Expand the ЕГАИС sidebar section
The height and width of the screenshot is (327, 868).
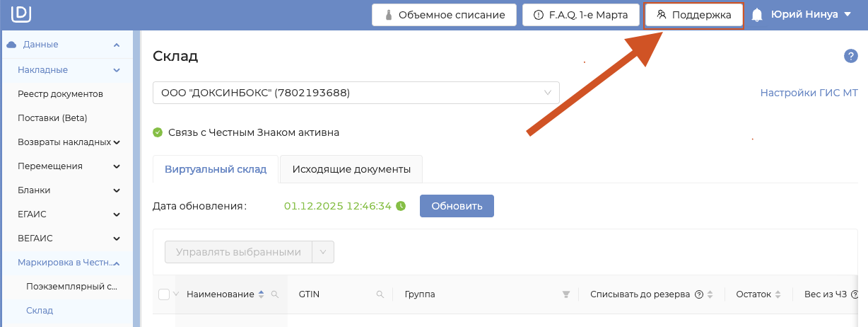pyautogui.click(x=68, y=214)
